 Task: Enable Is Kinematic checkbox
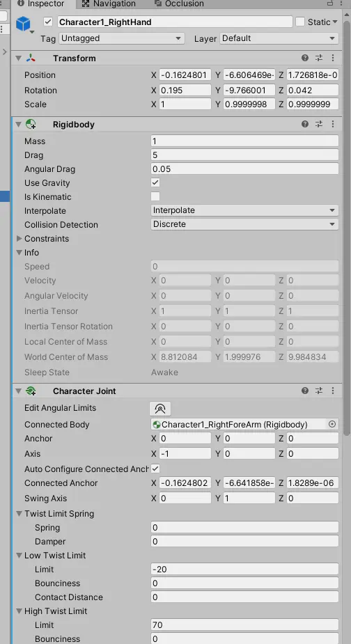155,196
